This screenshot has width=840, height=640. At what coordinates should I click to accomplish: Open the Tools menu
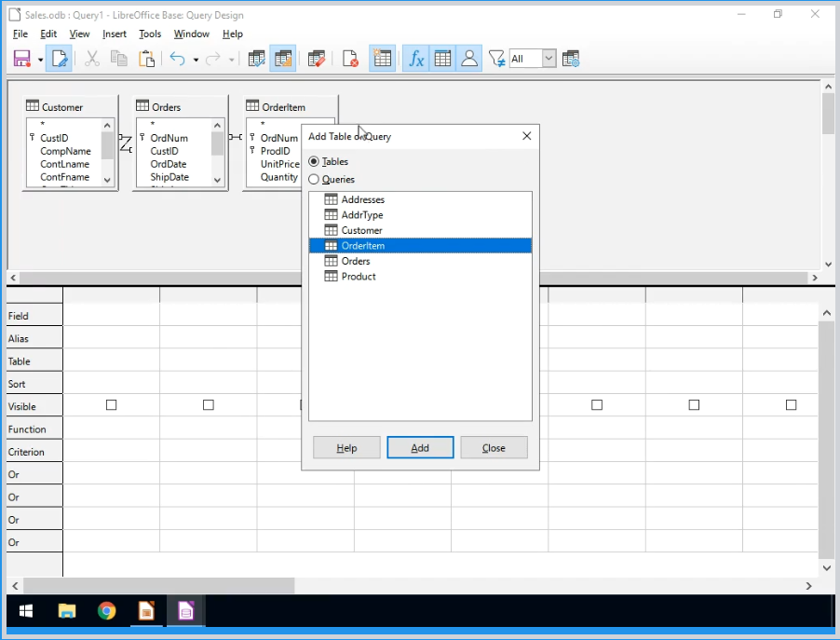point(149,34)
